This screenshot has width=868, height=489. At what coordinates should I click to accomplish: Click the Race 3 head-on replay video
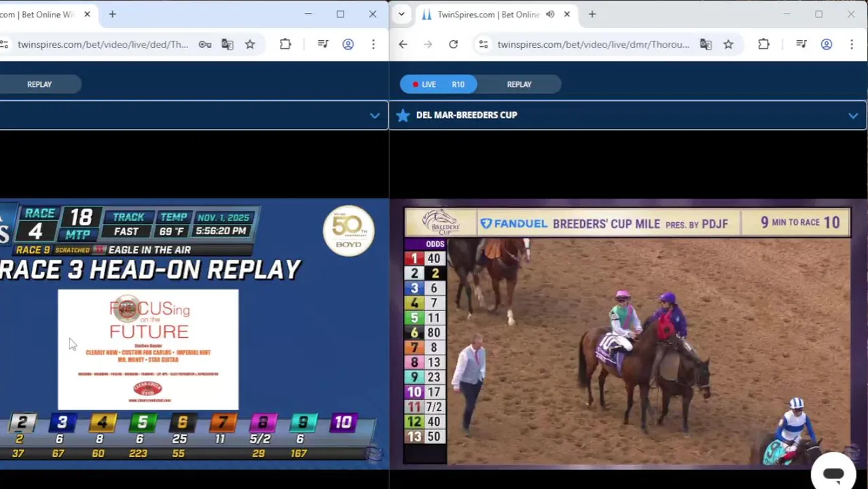coord(194,333)
